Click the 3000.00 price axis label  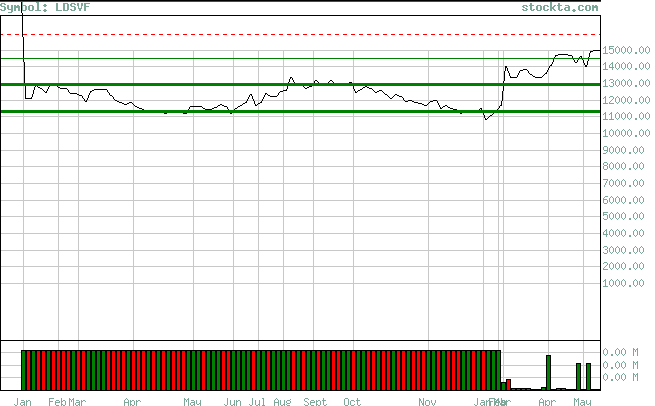tap(623, 250)
